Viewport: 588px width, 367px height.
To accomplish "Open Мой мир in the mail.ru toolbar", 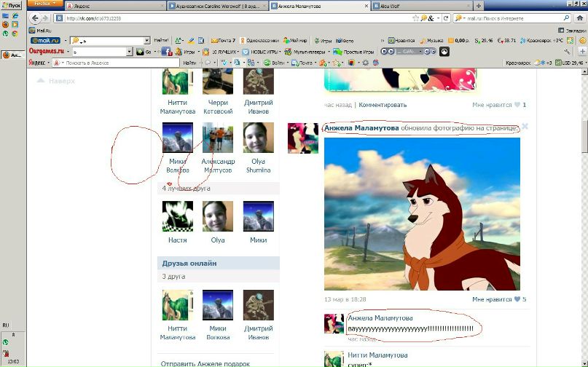I will [295, 41].
